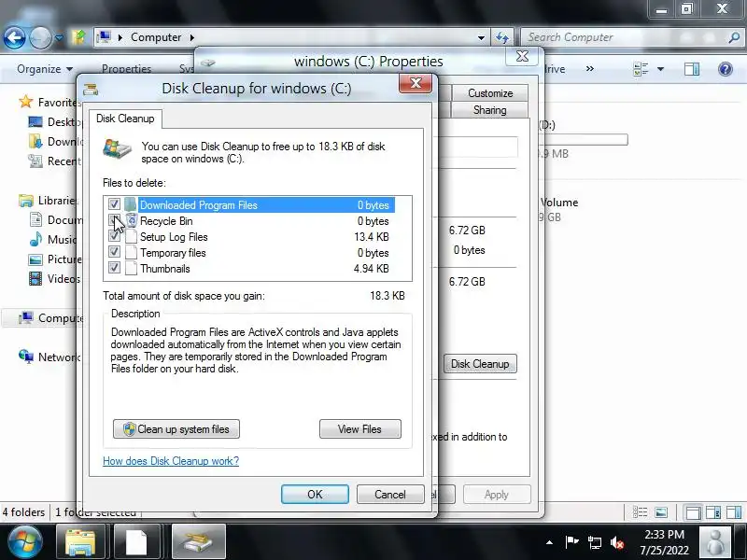Select Network in the navigation pane
The height and width of the screenshot is (560, 747).
point(49,357)
